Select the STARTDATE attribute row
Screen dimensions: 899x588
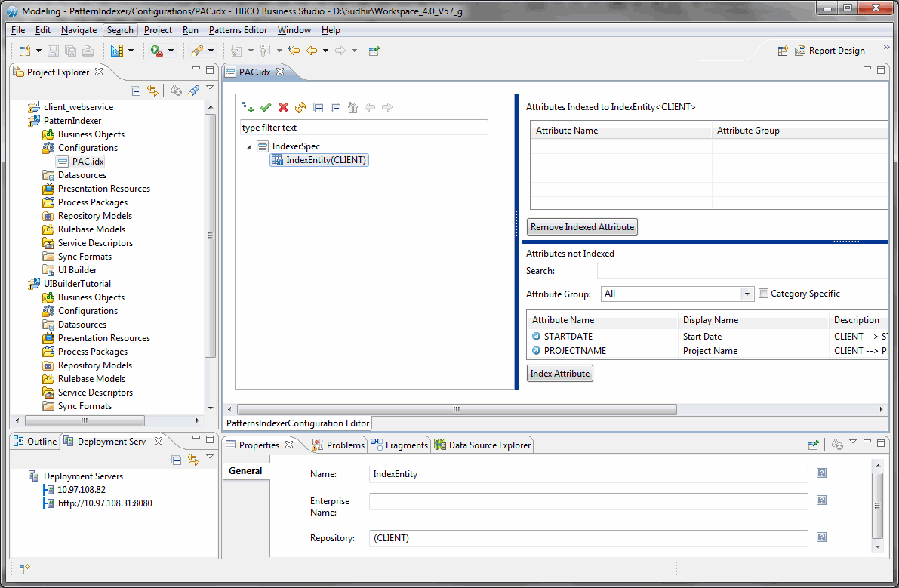709,337
